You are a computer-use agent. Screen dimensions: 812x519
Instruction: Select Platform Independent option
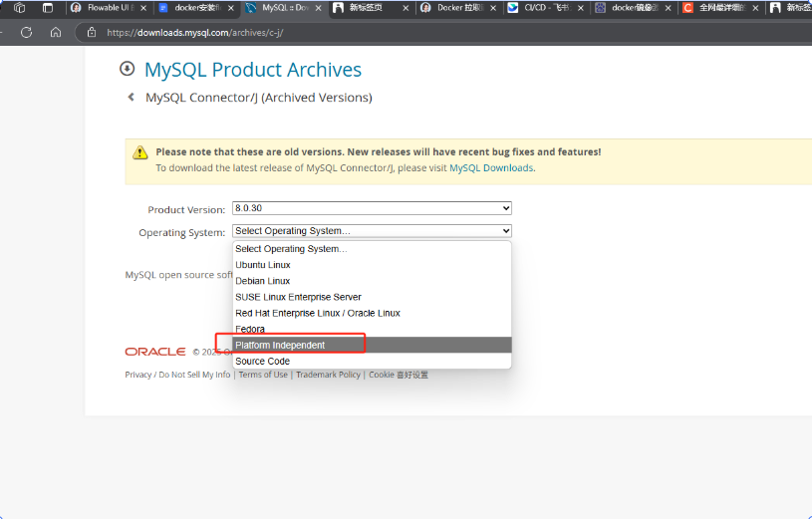[x=372, y=345]
